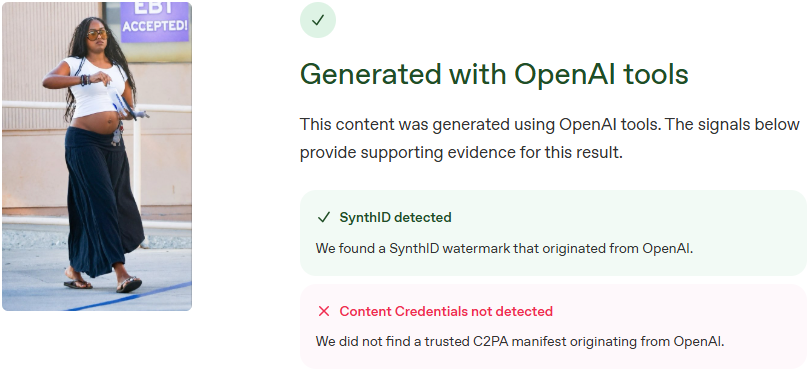Open the uploaded photo thumbnail

pyautogui.click(x=97, y=156)
